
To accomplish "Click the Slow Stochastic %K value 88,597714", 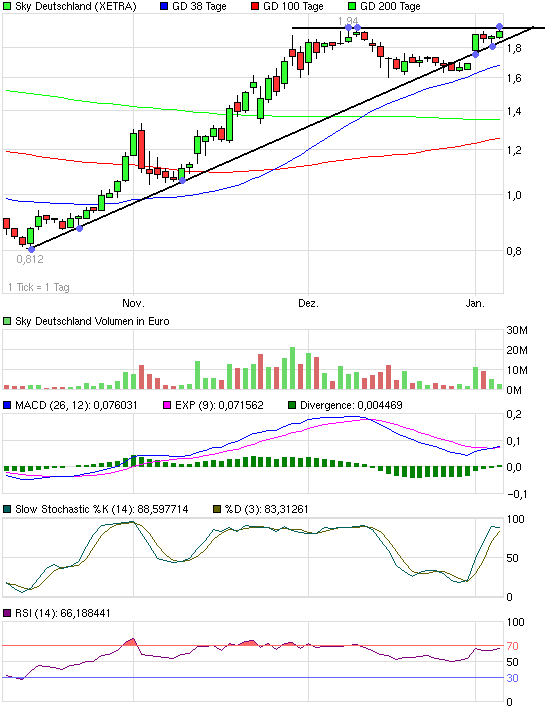I will pyautogui.click(x=163, y=509).
